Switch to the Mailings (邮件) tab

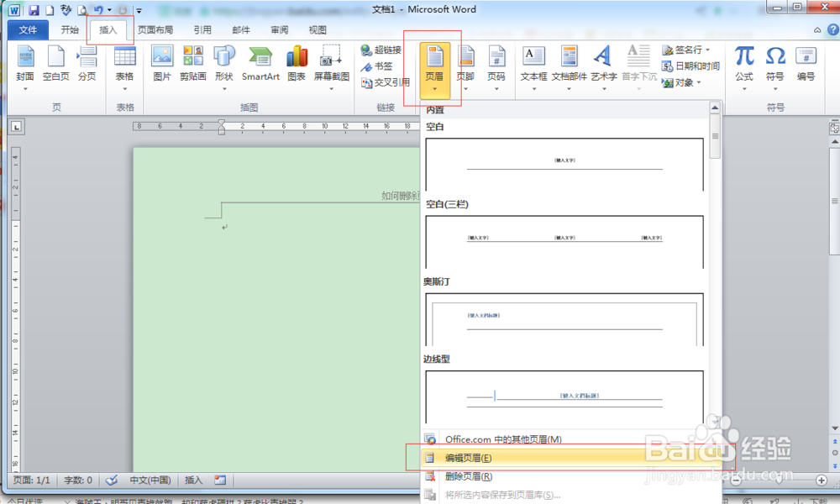(241, 30)
